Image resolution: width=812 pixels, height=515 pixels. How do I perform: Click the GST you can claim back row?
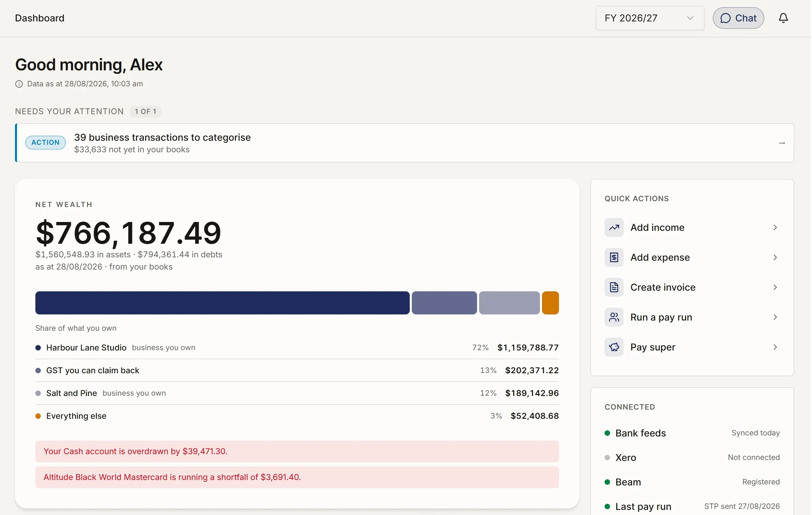(x=297, y=371)
